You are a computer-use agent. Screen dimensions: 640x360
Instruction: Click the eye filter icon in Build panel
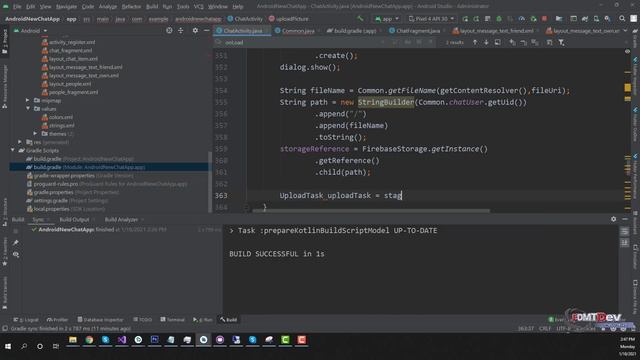click(16, 255)
